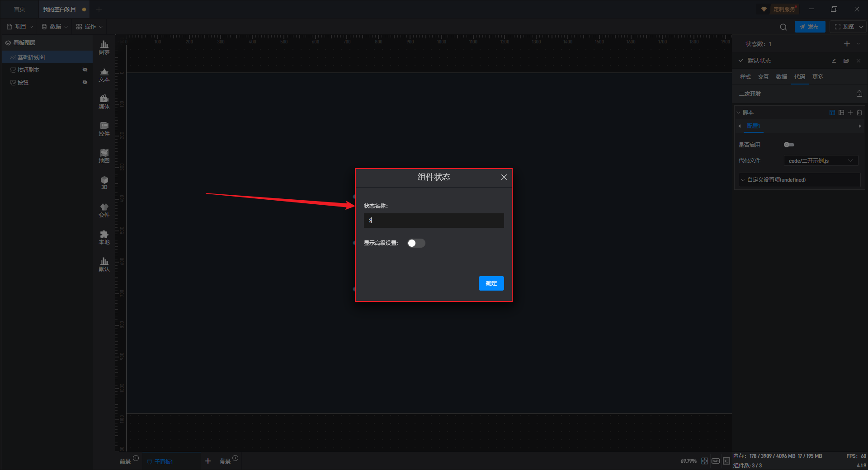The image size is (868, 470).
Task: Select the 基础折线图 layer
Action: (x=47, y=57)
